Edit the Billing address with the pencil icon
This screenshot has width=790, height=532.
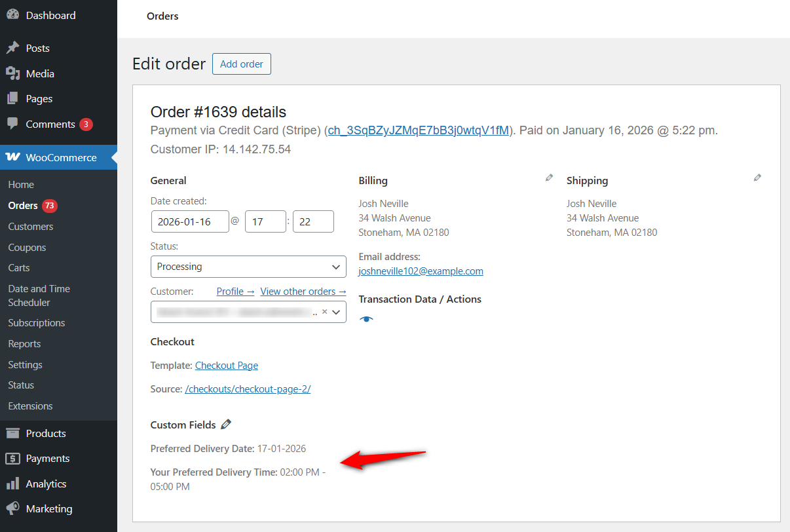(548, 177)
